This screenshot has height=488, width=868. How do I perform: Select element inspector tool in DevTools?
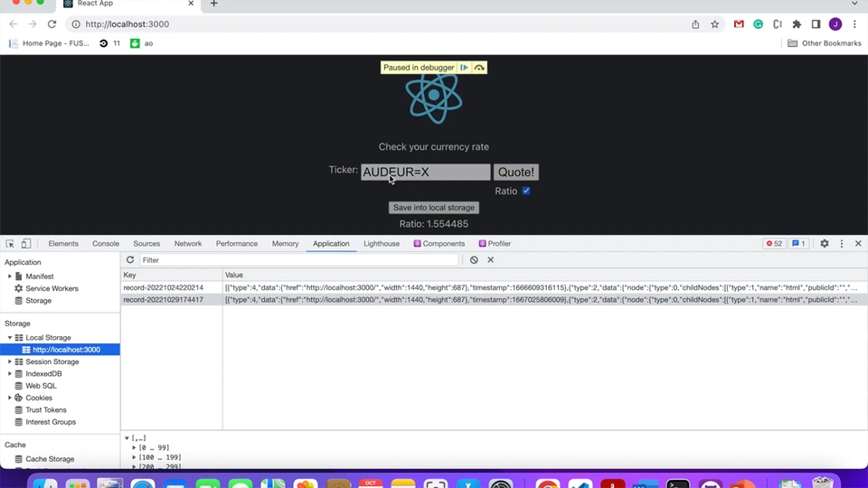coord(10,243)
